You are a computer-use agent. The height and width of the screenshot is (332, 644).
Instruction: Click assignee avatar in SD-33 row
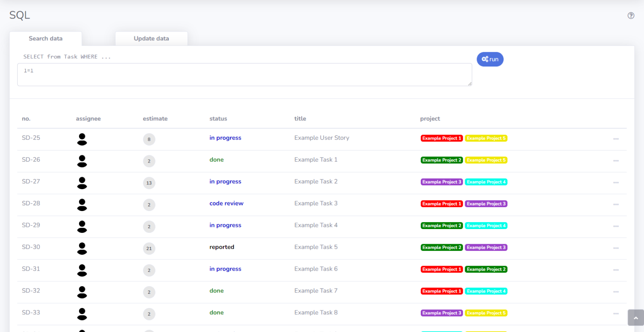[x=82, y=314]
